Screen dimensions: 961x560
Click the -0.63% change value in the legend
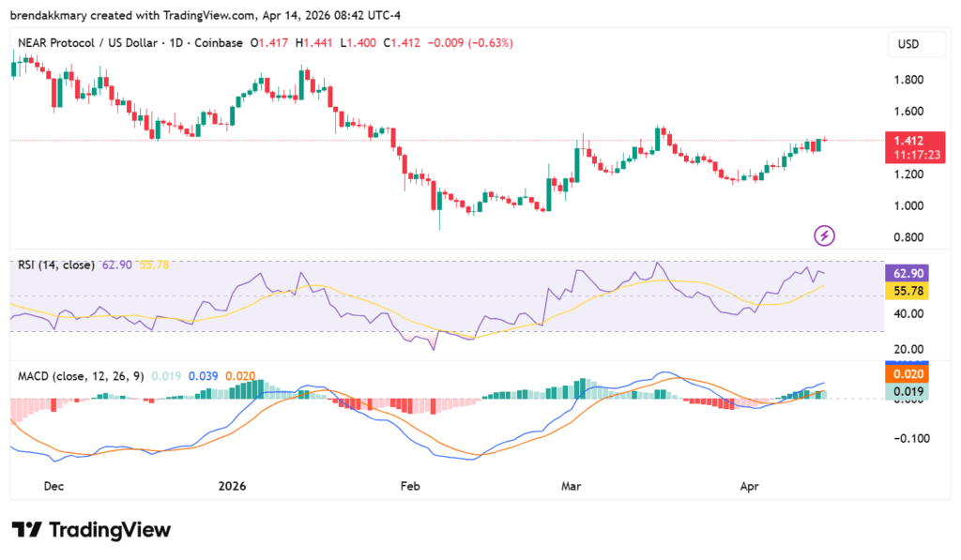(488, 42)
